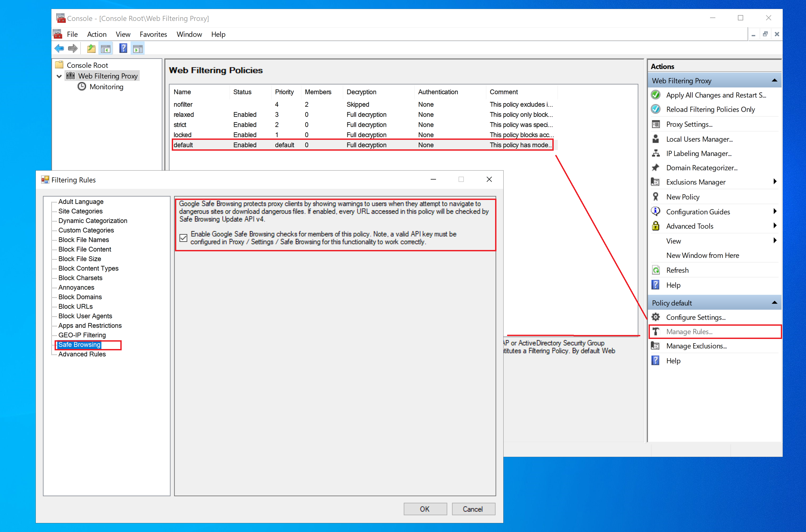Viewport: 806px width, 532px height.
Task: Click Cancel in Filtering Rules dialog
Action: (473, 509)
